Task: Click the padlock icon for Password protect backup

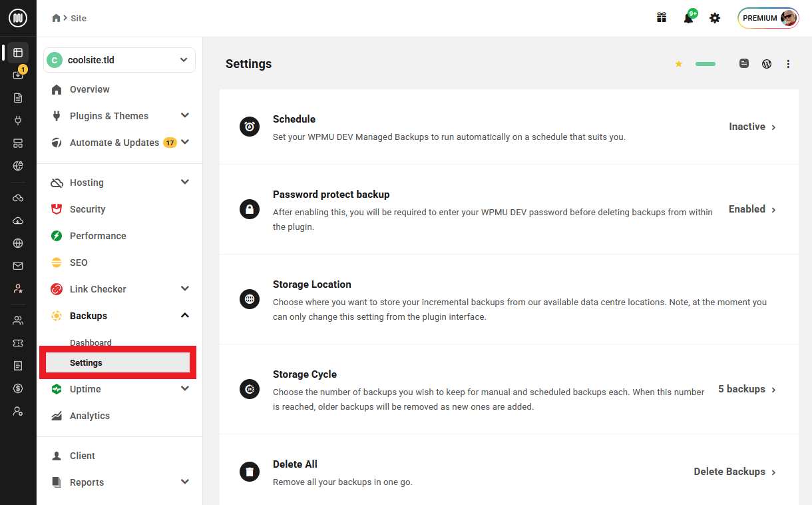Action: 250,209
